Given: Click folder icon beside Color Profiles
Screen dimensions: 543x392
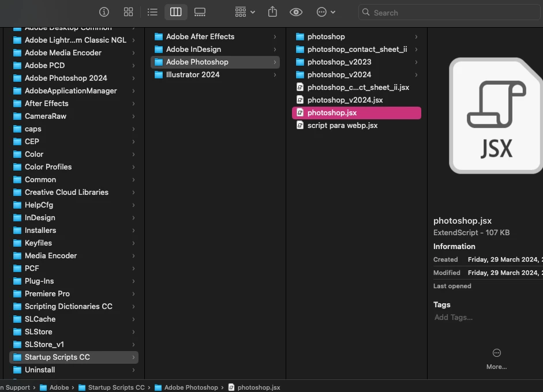Looking at the screenshot, I should (17, 167).
